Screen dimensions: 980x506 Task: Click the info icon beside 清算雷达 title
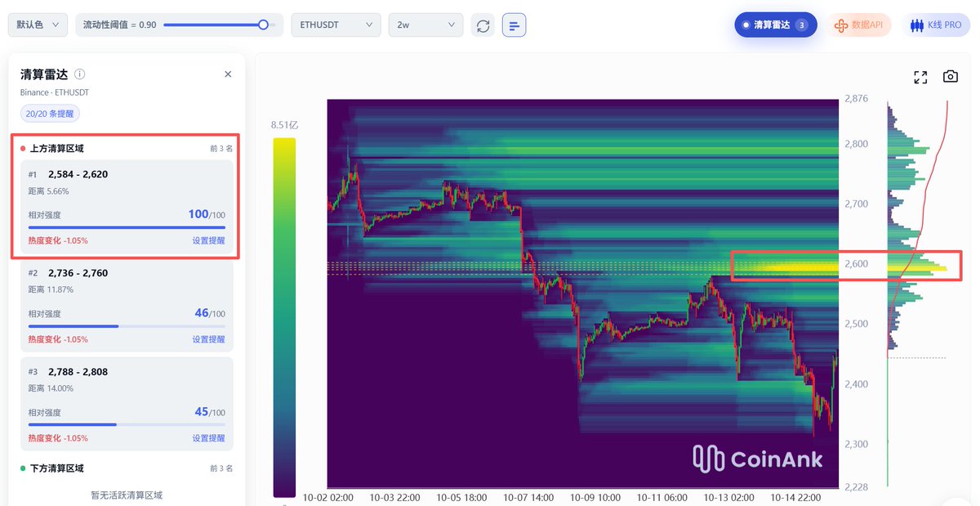(80, 74)
